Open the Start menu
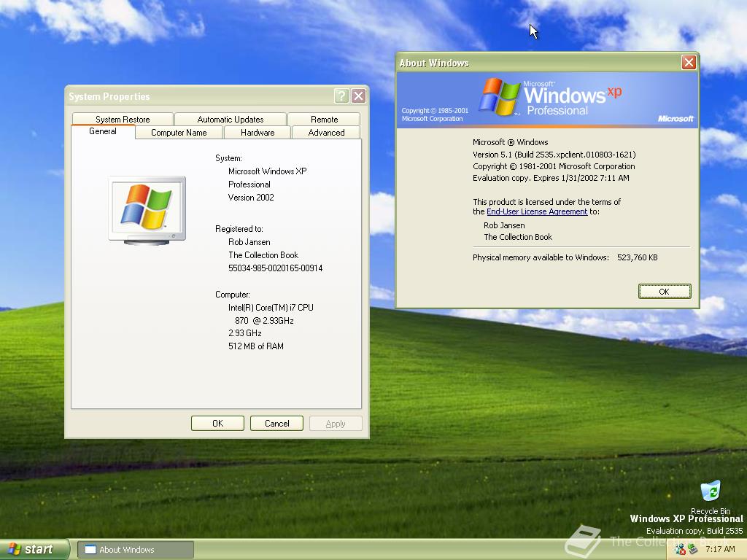This screenshot has height=560, width=747. click(x=34, y=549)
